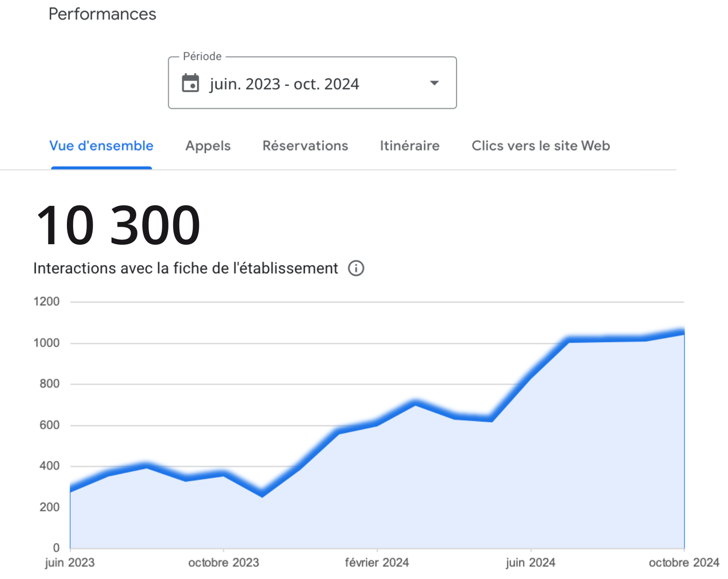This screenshot has height=579, width=728.
Task: Open the juin. 2023 - oct. 2024 date range
Action: tap(284, 84)
